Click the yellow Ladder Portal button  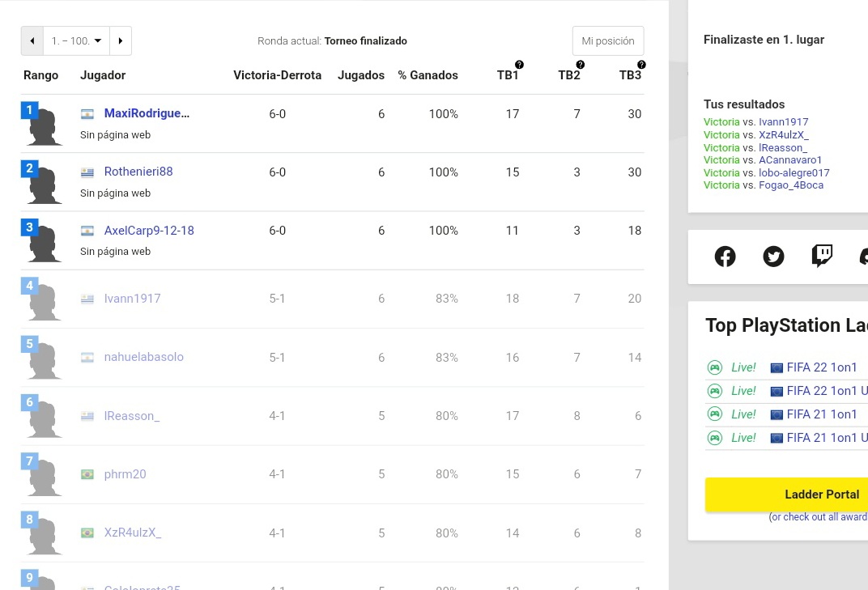[787, 494]
